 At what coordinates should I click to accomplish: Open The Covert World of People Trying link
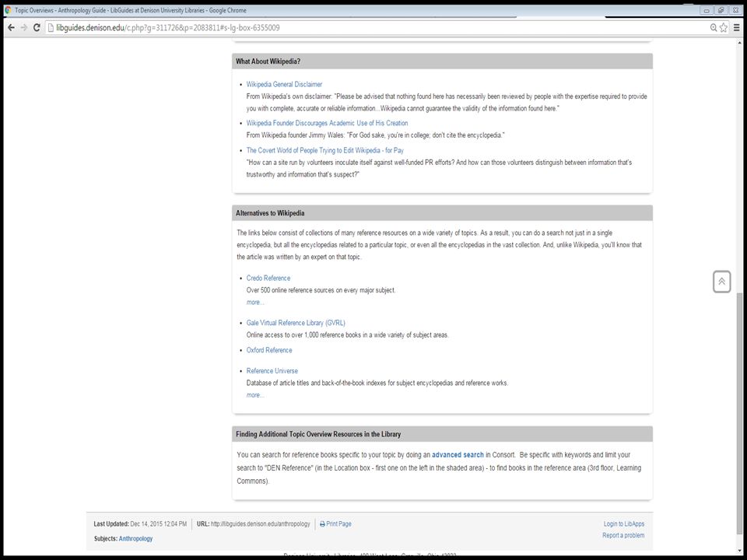point(325,150)
